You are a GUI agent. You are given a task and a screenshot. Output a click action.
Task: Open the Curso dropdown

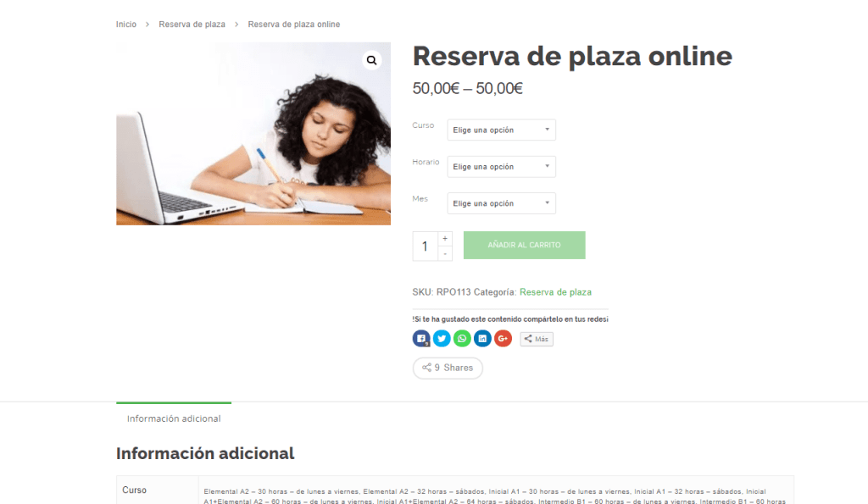tap(502, 130)
